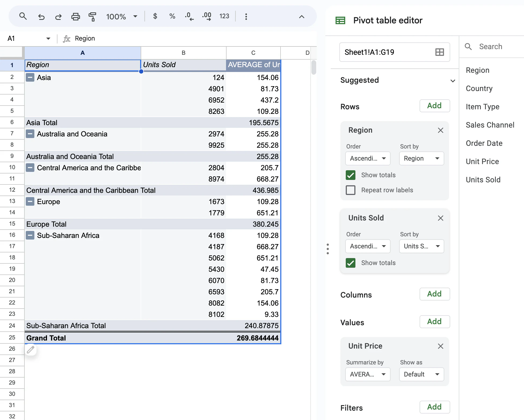Open Region Order dropdown
Screen dimensions: 524x420
point(368,158)
